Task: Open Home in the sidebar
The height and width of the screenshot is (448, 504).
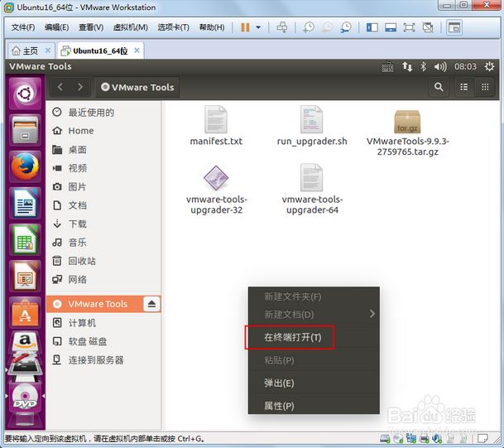Action: [x=103, y=131]
